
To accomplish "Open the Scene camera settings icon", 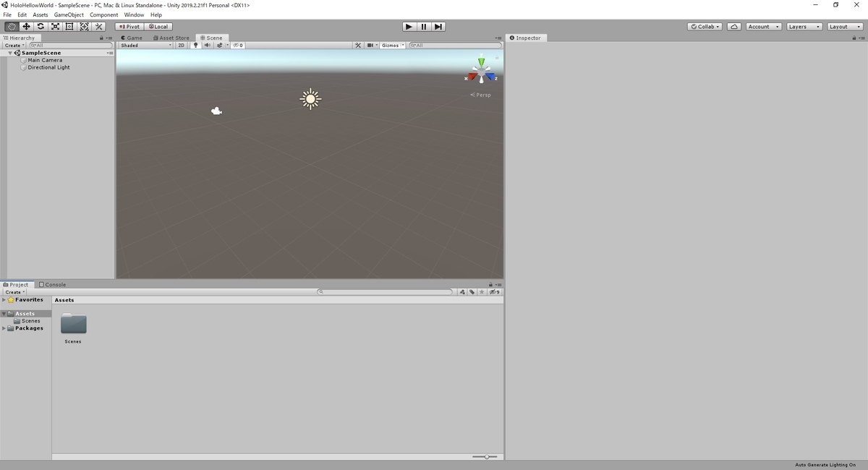I will (371, 45).
